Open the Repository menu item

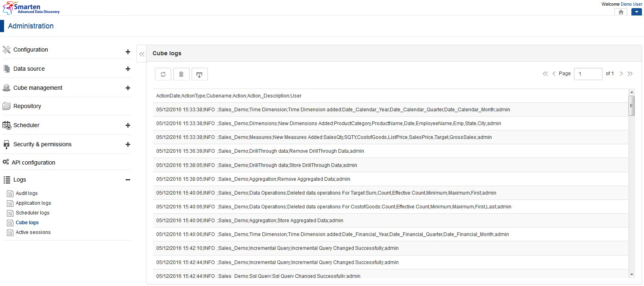[27, 106]
